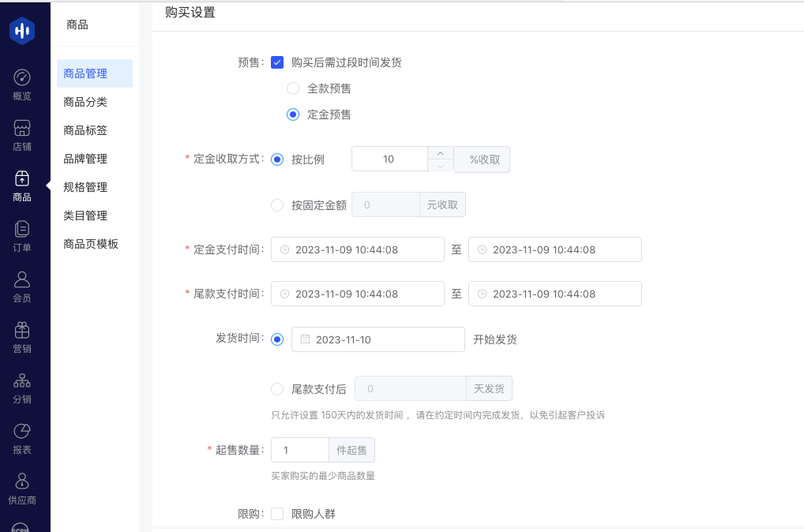Screen dimensions: 804x532
Task: Open the 尾款支付时间 end datetime picker
Action: click(554, 294)
